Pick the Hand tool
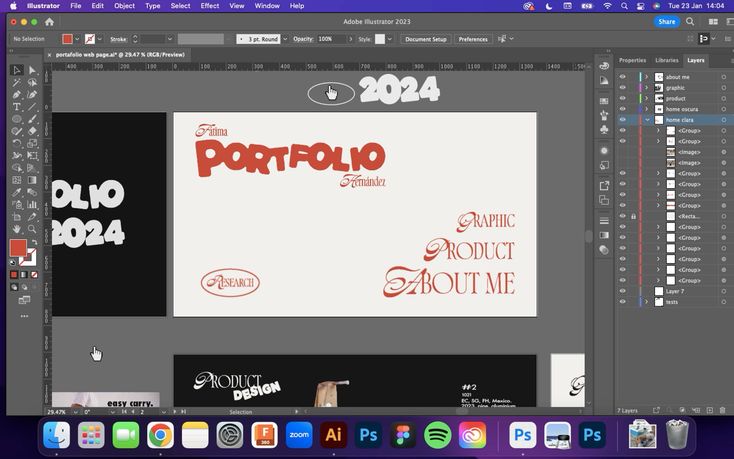This screenshot has width=734, height=459. click(17, 229)
